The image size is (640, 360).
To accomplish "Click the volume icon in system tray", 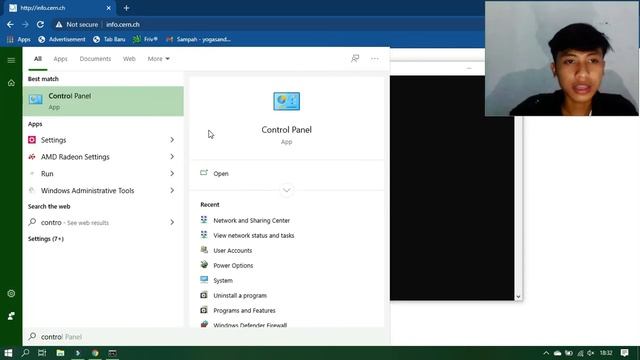I will [x=591, y=353].
